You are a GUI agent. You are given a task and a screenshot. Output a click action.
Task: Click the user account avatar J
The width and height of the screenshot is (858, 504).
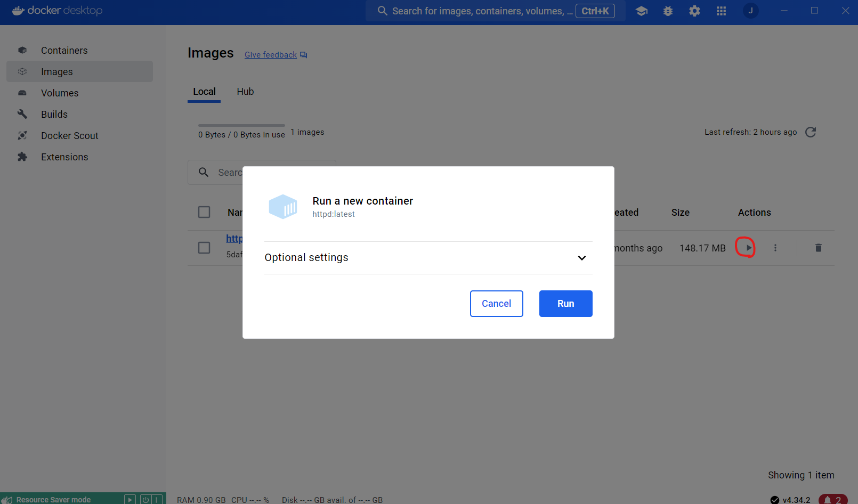point(750,11)
